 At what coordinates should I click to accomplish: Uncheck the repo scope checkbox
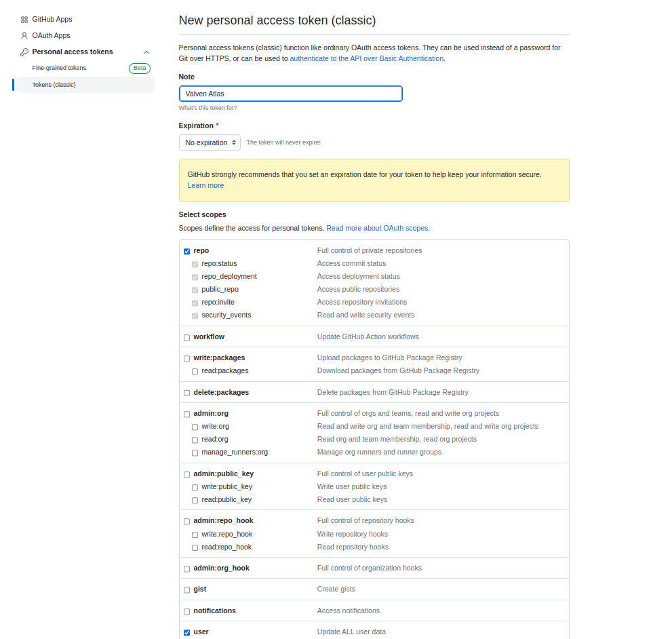187,251
